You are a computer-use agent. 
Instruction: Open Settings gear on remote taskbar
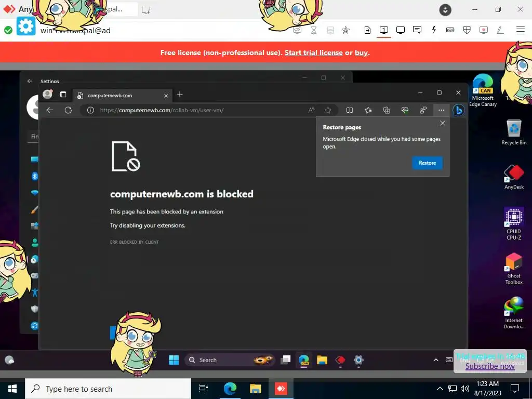pyautogui.click(x=358, y=360)
